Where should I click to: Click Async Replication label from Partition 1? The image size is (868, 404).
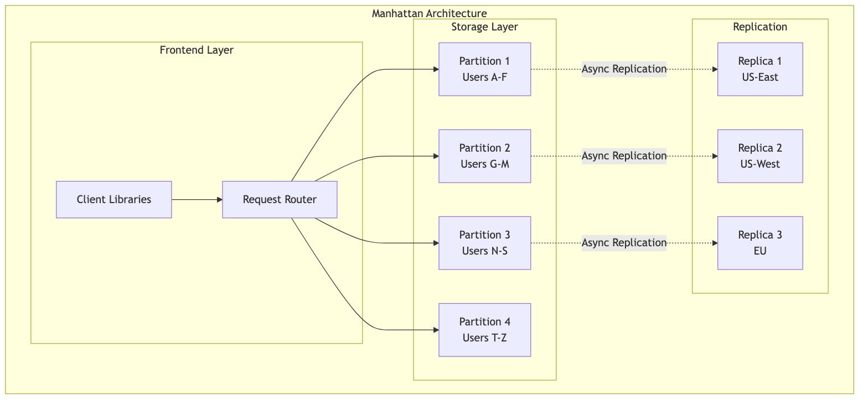tap(624, 69)
